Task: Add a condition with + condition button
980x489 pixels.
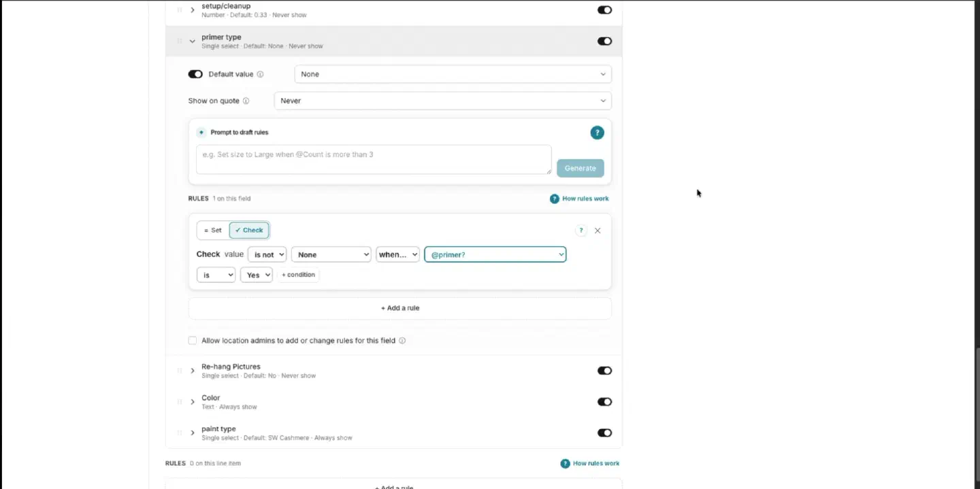Action: pos(298,275)
